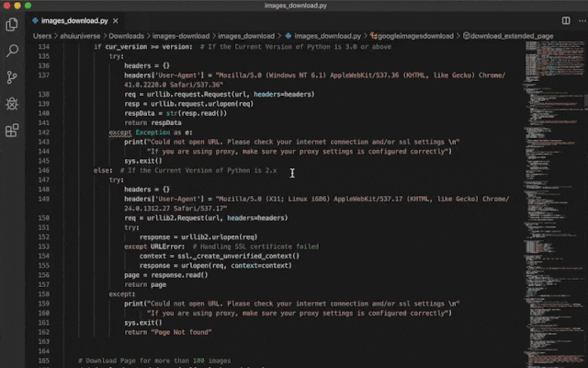Click 'page = response.read()' line
The height and width of the screenshot is (368, 588).
pos(166,275)
